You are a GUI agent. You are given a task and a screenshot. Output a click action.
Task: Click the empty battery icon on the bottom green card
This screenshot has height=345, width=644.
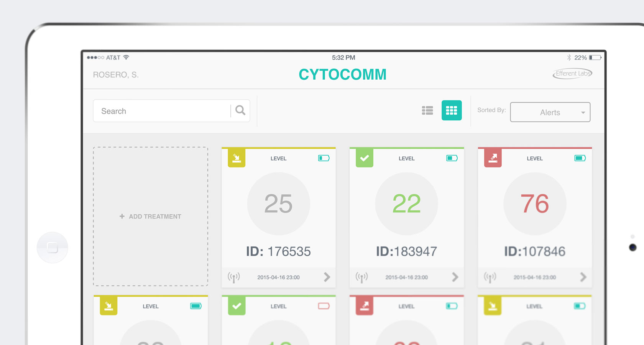324,306
